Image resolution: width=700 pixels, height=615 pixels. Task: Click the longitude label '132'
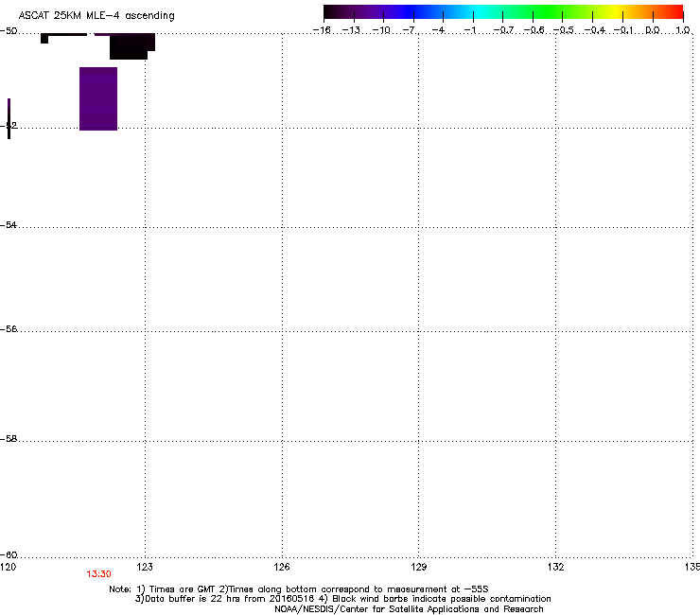[x=555, y=567]
